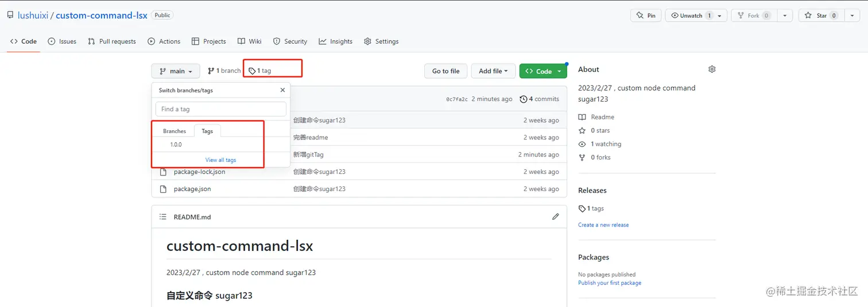This screenshot has height=307, width=868.
Task: Open the Issues tab
Action: click(62, 41)
